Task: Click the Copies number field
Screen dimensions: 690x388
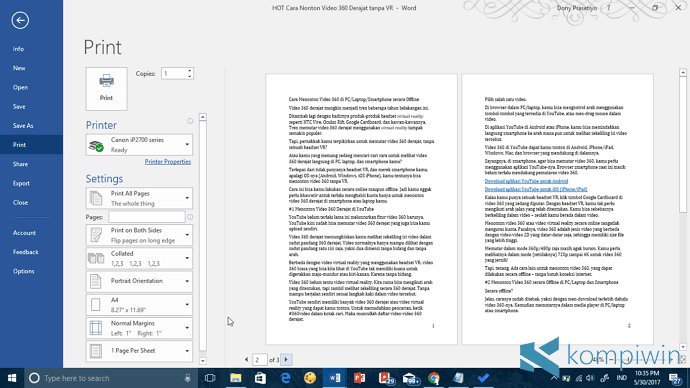Action: (x=174, y=73)
